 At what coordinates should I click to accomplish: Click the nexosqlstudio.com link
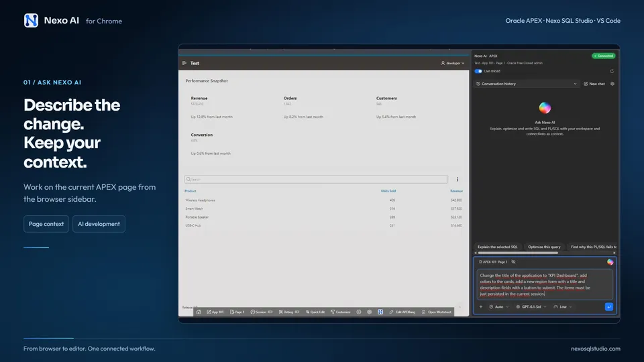[x=596, y=349]
